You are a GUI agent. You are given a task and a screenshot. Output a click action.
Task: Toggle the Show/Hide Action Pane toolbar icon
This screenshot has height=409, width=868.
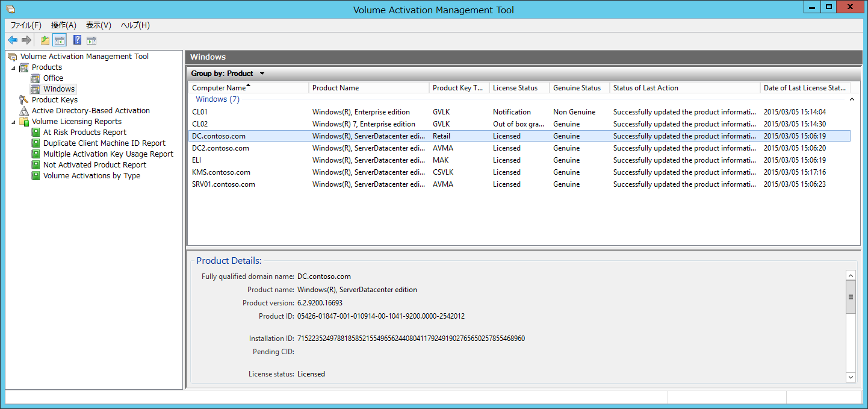91,40
